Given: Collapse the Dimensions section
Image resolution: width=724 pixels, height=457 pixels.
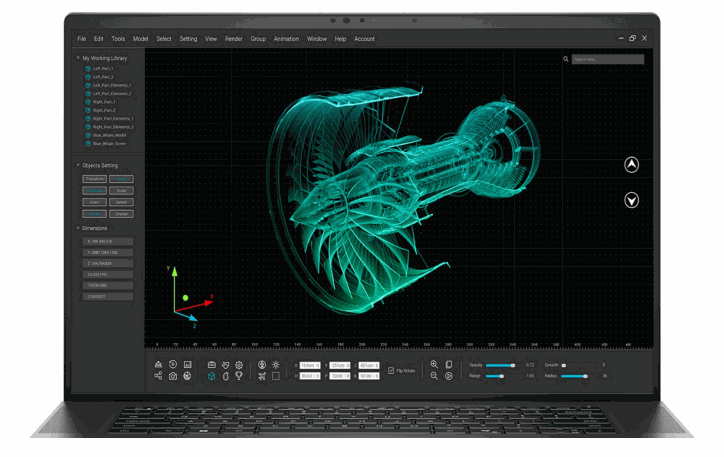Looking at the screenshot, I should [78, 228].
